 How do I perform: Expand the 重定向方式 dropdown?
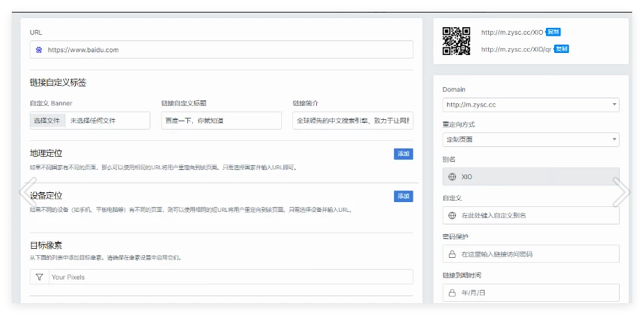[531, 139]
